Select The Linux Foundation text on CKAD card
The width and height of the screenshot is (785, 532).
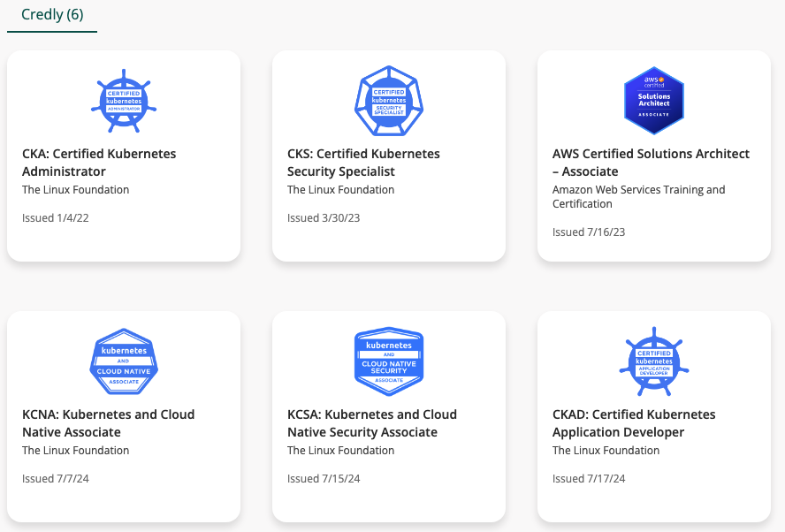606,451
